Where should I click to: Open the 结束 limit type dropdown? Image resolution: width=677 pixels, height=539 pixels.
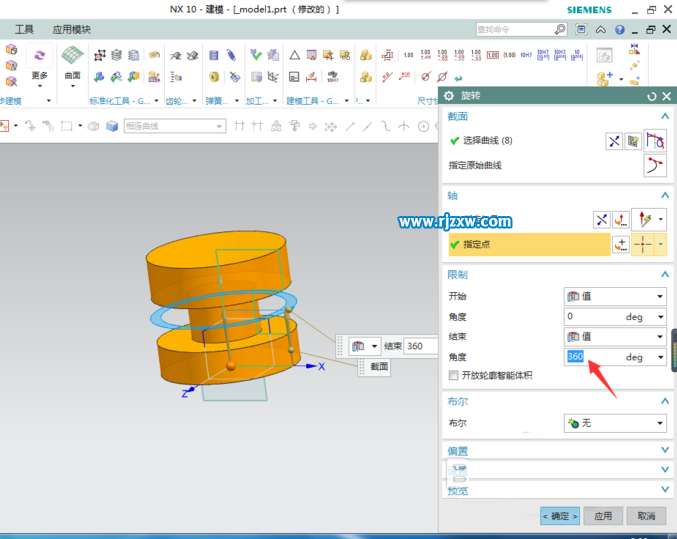point(614,337)
